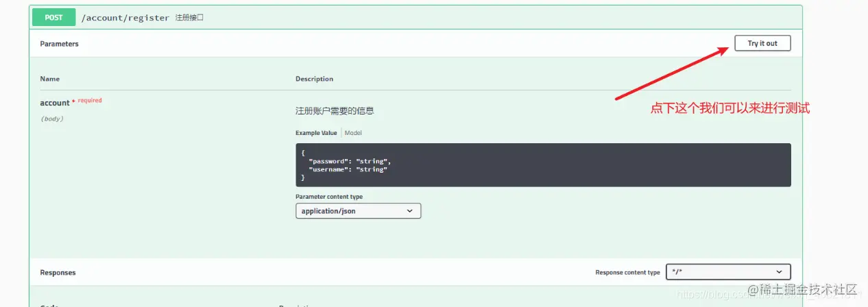The image size is (868, 307).
Task: Click the "password": "string" line
Action: [350, 161]
